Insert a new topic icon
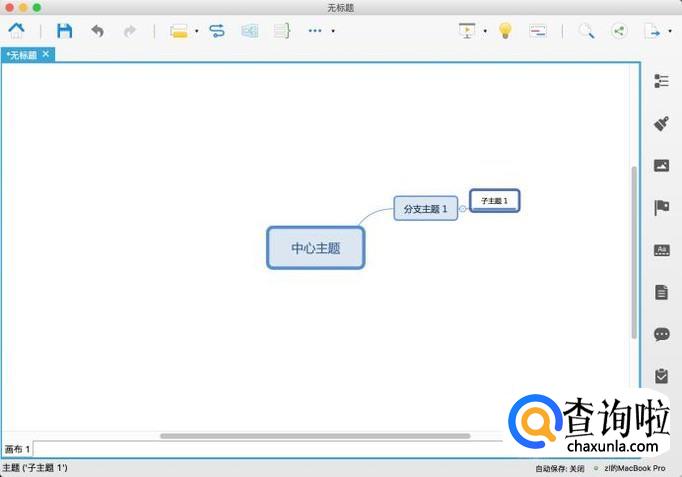This screenshot has width=682, height=477. coord(179,31)
